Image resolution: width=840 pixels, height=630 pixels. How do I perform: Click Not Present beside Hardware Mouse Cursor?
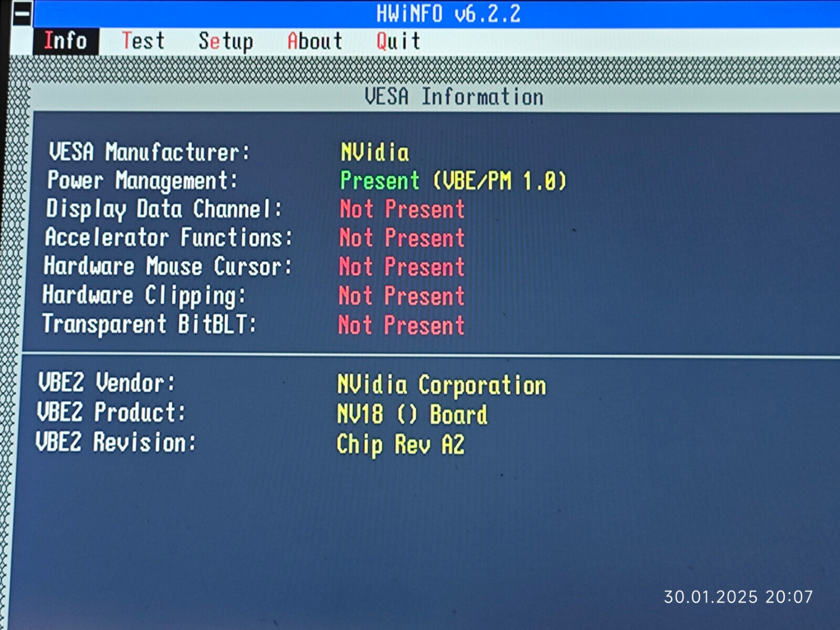coord(402,267)
